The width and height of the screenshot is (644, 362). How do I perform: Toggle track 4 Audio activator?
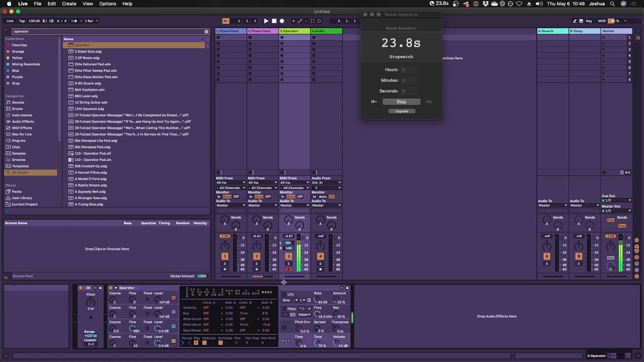point(320,256)
